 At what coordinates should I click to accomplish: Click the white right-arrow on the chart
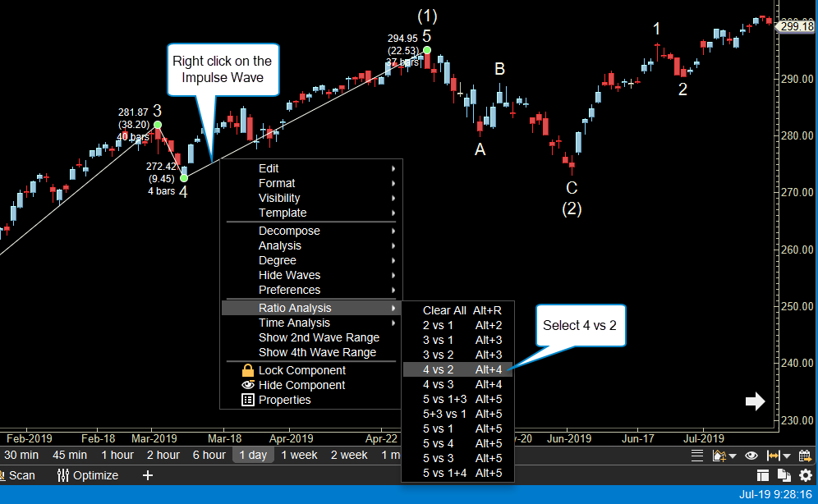click(x=755, y=401)
